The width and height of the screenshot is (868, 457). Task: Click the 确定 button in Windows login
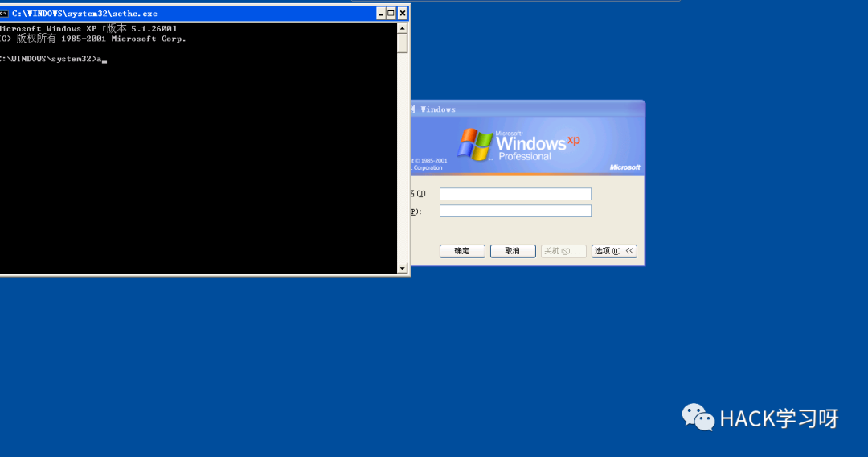tap(462, 251)
